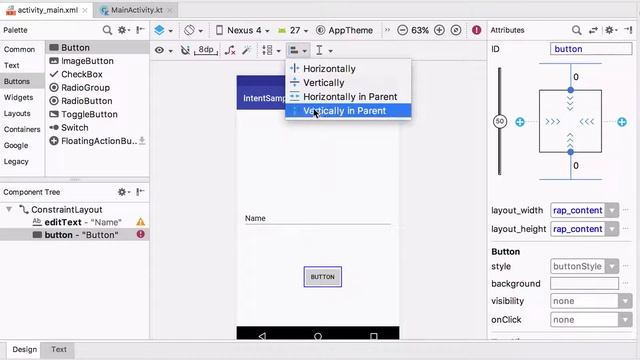Change orientation in editor
Screen dimensions: 640x360
click(193, 30)
